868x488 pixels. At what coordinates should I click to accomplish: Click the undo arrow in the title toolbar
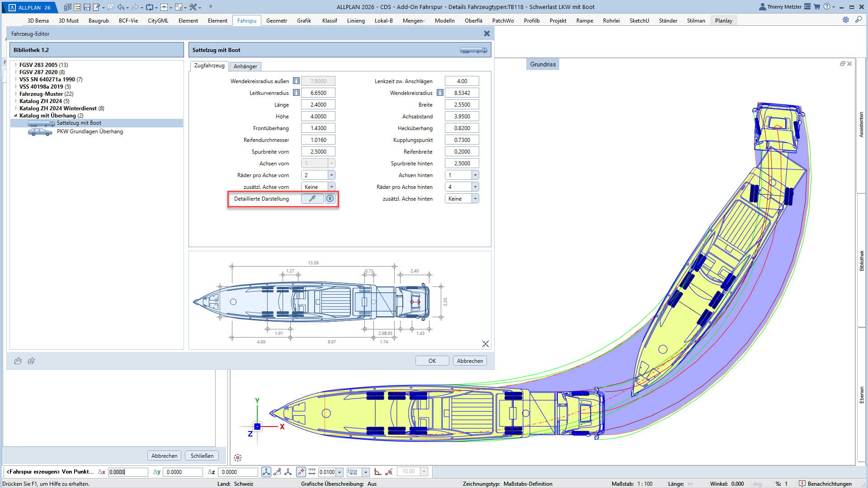(x=120, y=7)
